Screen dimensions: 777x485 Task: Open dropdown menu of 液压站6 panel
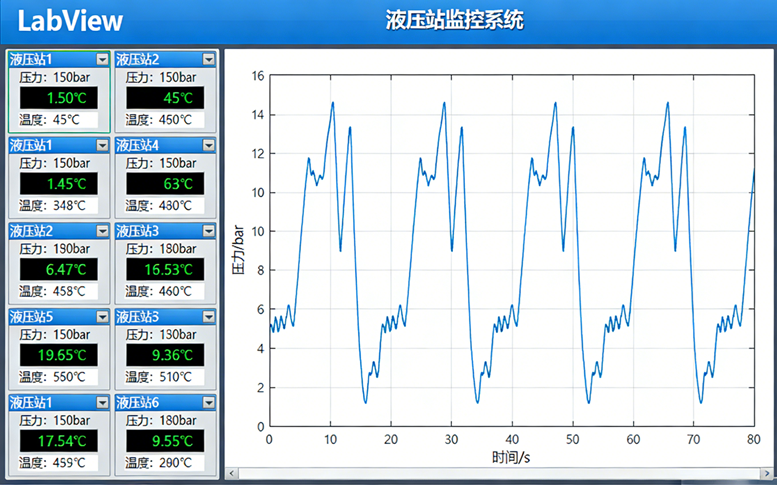tap(208, 402)
